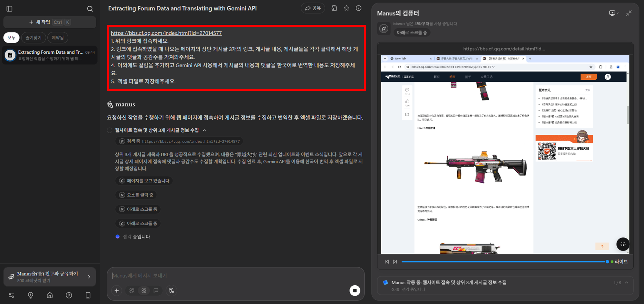The image size is (644, 304).
Task: Select the 예약됨 filter tab
Action: coord(58,38)
